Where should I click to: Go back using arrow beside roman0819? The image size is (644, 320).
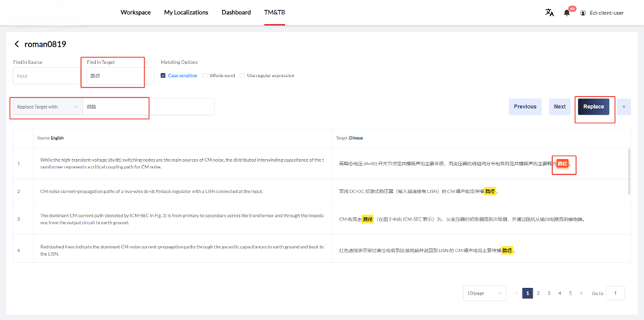click(x=17, y=45)
